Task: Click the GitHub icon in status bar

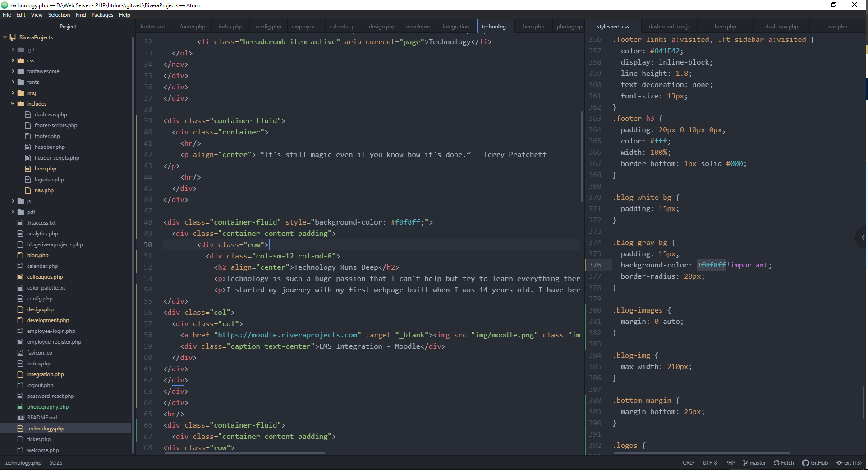Action: click(805, 463)
